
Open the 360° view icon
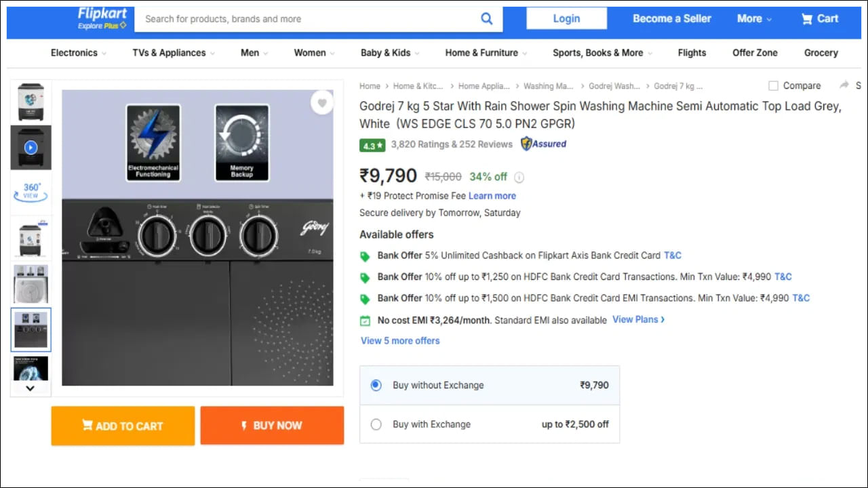tap(31, 191)
